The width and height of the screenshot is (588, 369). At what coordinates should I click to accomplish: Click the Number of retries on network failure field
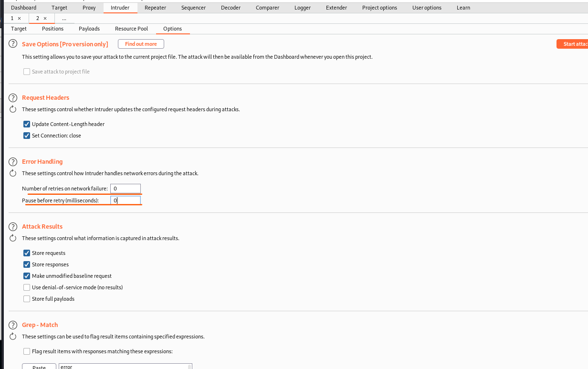pyautogui.click(x=126, y=189)
